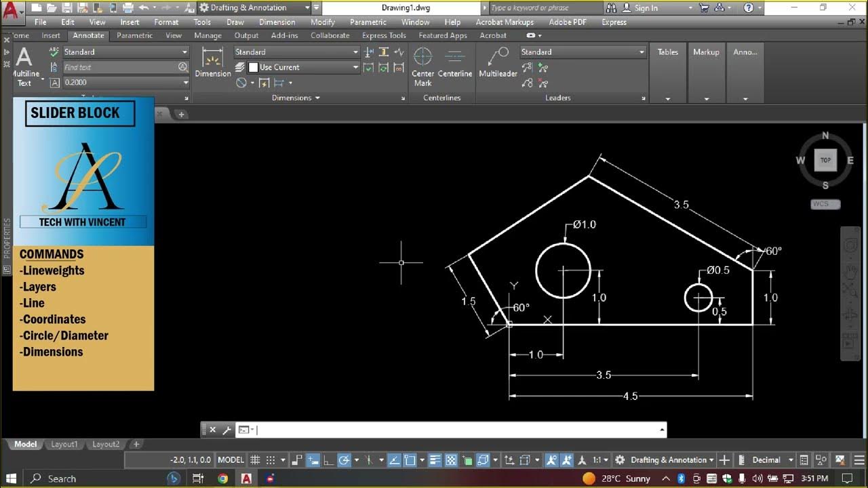Click the Dimension tool

pyautogui.click(x=213, y=62)
